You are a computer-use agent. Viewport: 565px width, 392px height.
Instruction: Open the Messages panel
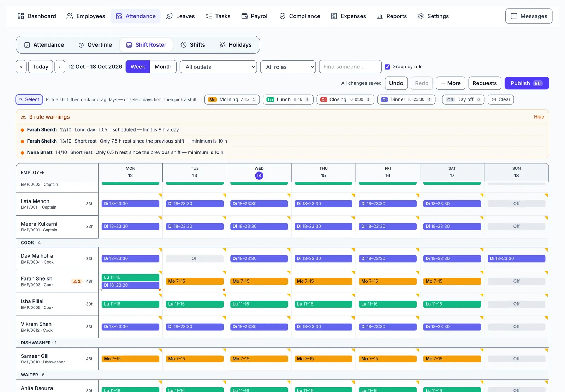pyautogui.click(x=529, y=16)
